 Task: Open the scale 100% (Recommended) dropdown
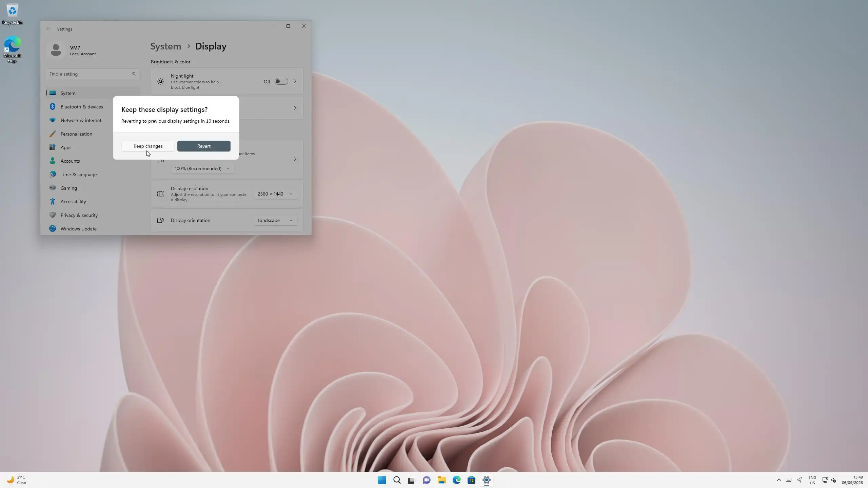202,168
